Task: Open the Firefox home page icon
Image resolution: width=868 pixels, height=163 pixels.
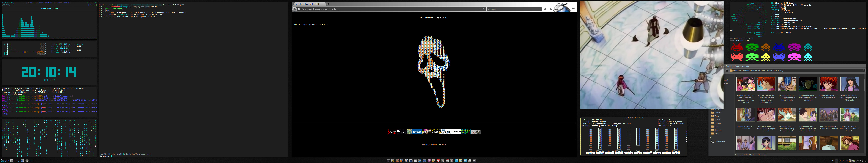Action: (545, 9)
